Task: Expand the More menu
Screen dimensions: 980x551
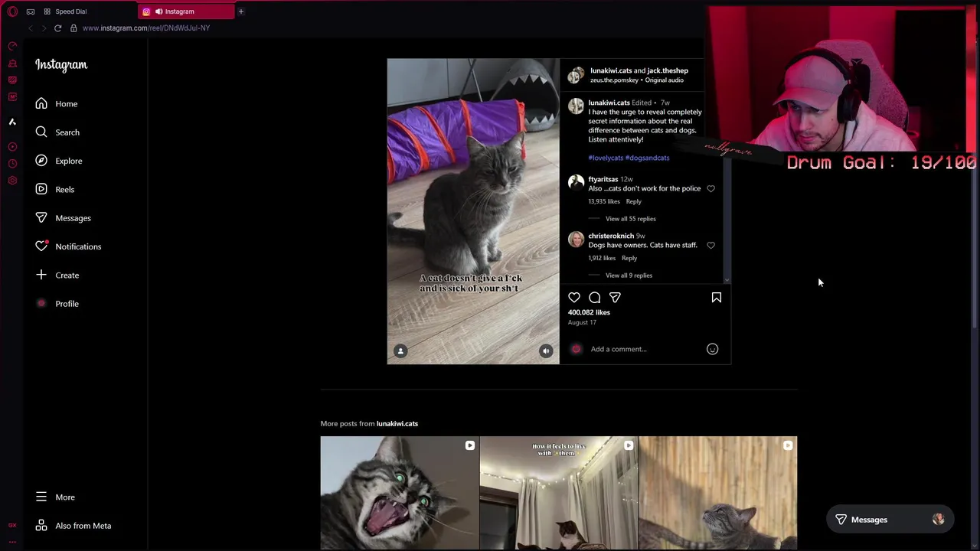Action: (55, 497)
